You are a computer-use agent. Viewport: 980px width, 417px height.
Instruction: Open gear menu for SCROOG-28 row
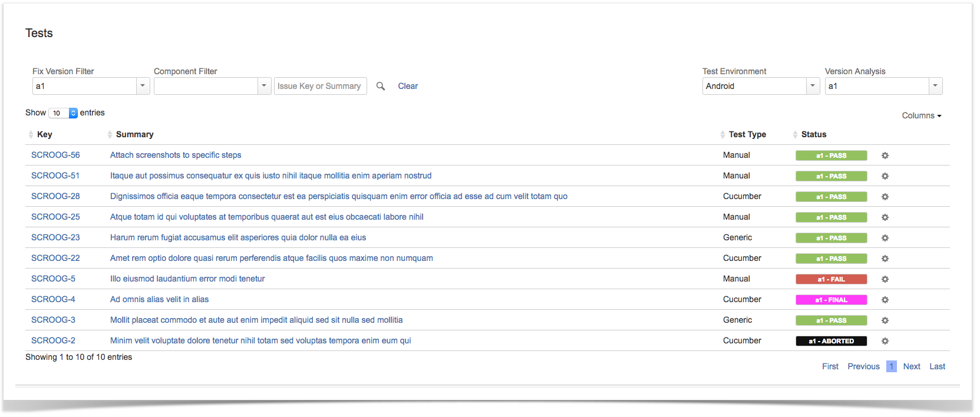[x=885, y=197]
